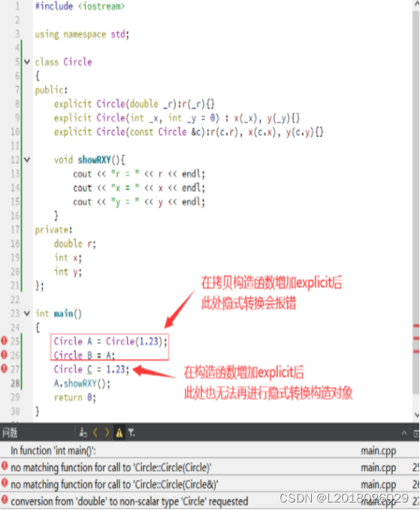This screenshot has height=510, width=420.
Task: Click the error marker on line 27
Action: (4, 368)
